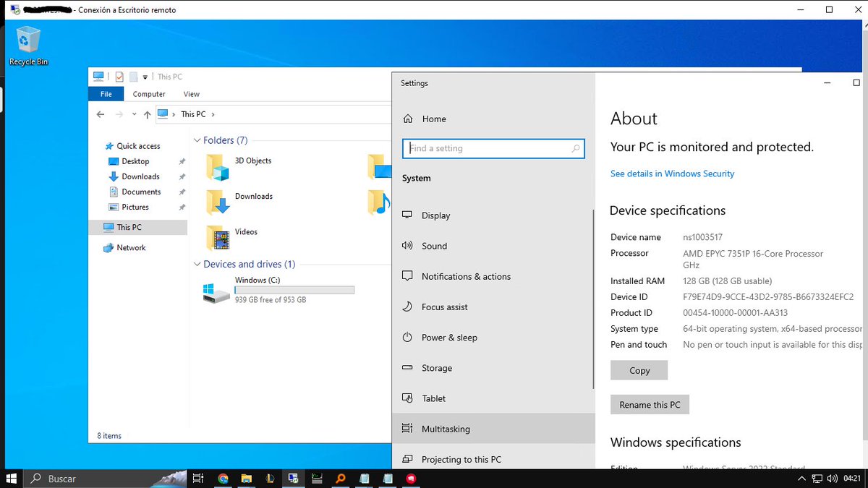Screen dimensions: 868x488
Task: Open Multitasking settings
Action: pyautogui.click(x=493, y=429)
